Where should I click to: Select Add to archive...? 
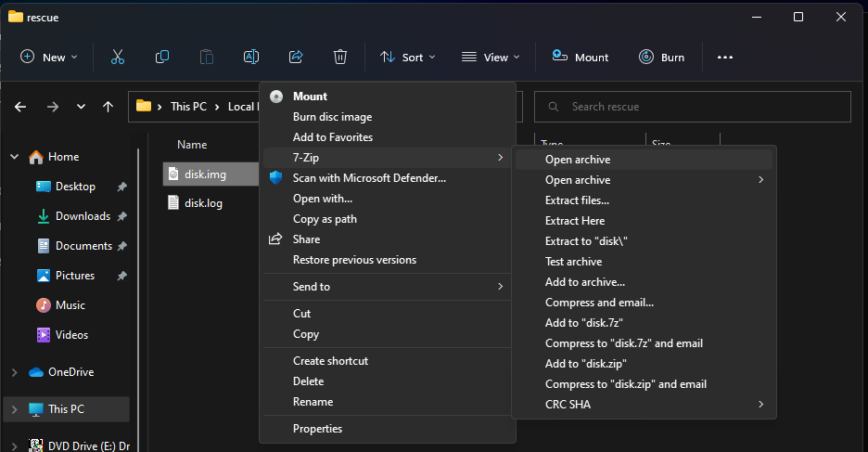click(644, 282)
